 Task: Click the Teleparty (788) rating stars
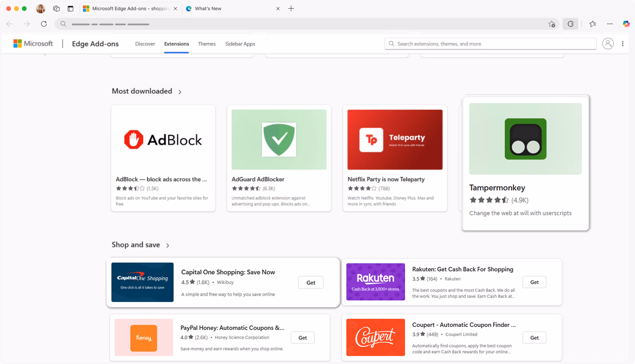362,188
